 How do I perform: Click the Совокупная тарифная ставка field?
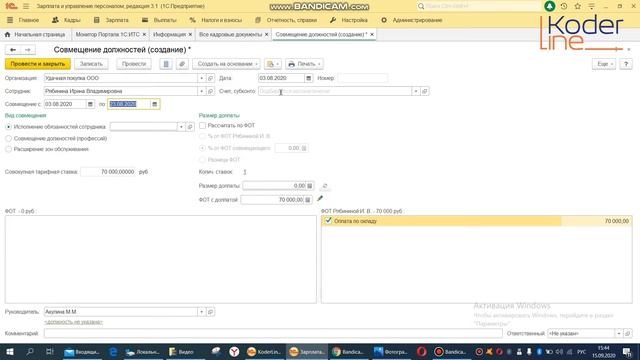coord(108,172)
